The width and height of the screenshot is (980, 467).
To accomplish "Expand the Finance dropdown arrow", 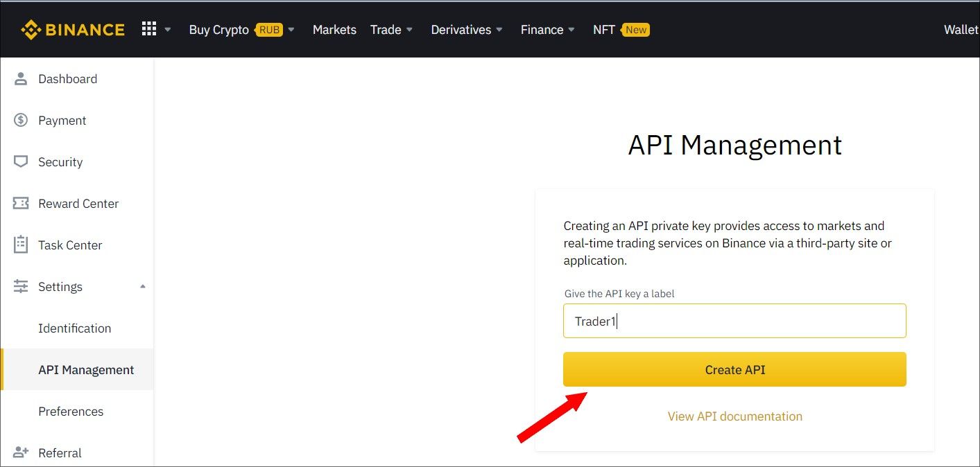I will (x=571, y=30).
